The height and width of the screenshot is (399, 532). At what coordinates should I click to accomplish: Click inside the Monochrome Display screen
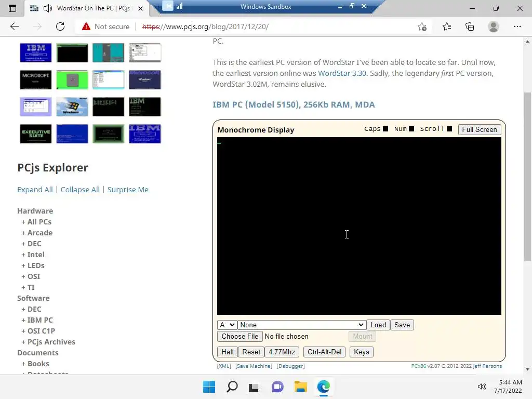click(359, 226)
